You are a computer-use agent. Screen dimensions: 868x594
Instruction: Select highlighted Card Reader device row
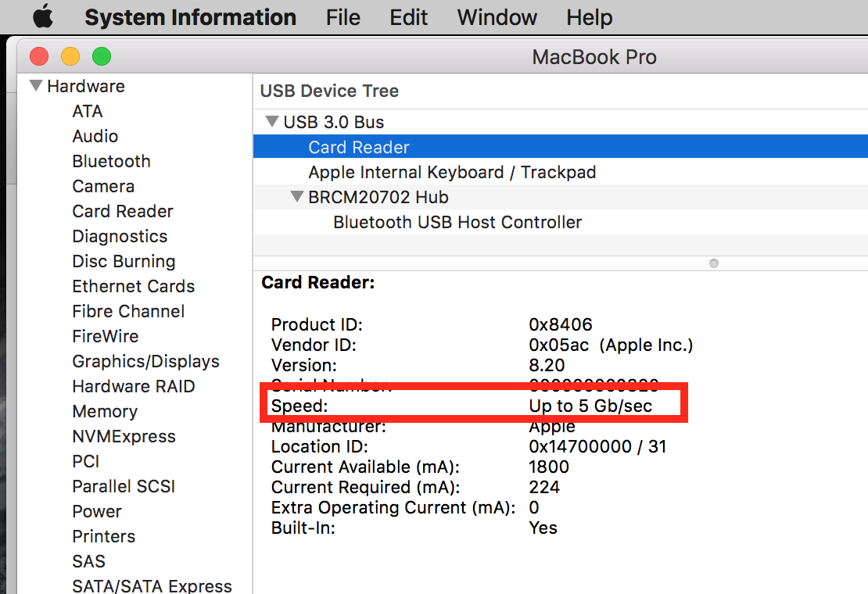560,147
